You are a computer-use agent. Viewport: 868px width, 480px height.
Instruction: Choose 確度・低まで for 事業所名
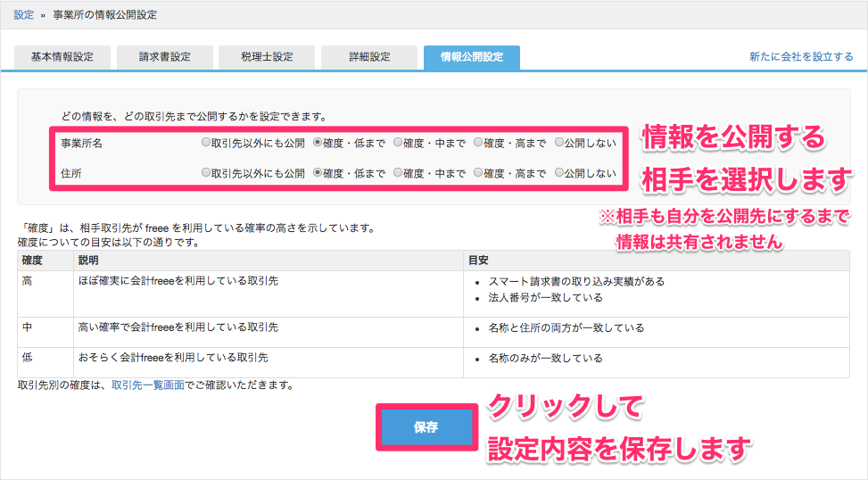[x=318, y=143]
